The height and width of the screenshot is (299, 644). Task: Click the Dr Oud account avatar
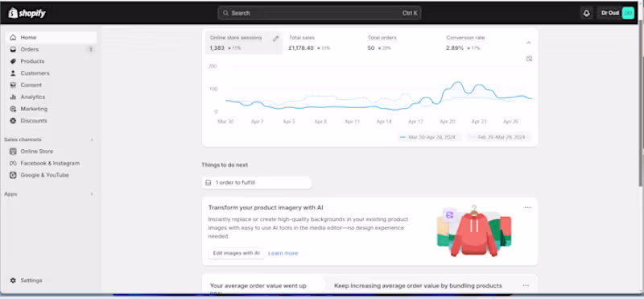628,13
